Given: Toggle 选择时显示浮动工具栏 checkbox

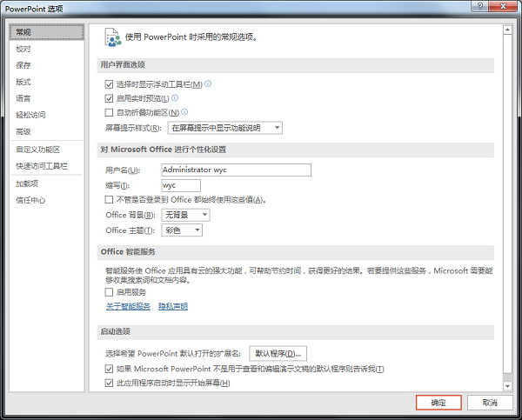Looking at the screenshot, I should pos(109,84).
